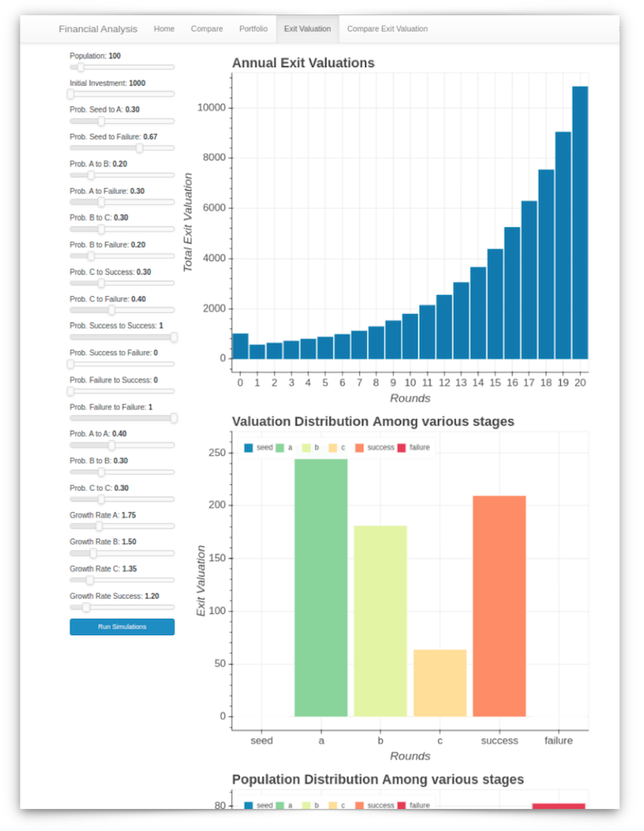Click the Prob. Seed to Failure slider handle
Screen dimensions: 644x831
pyautogui.click(x=139, y=148)
